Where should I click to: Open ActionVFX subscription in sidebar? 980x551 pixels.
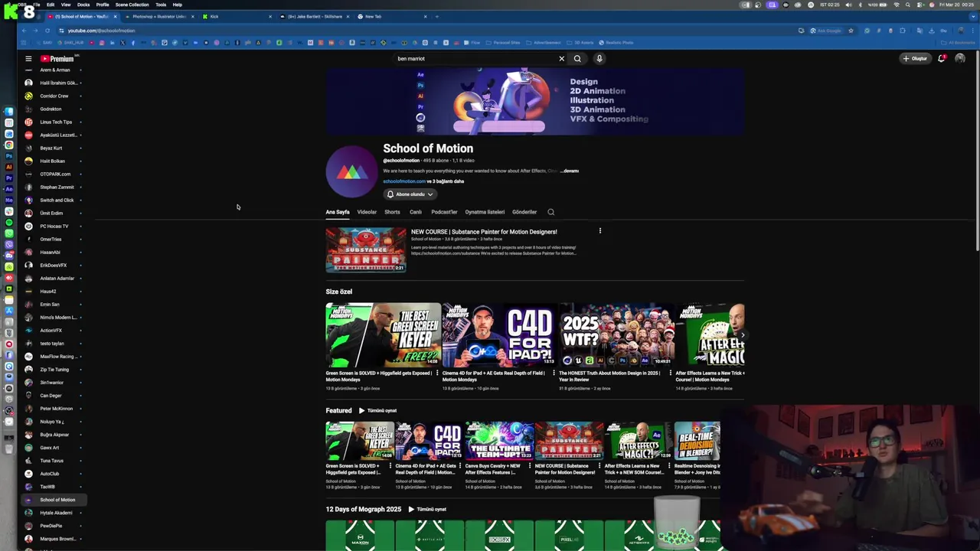[x=52, y=331]
